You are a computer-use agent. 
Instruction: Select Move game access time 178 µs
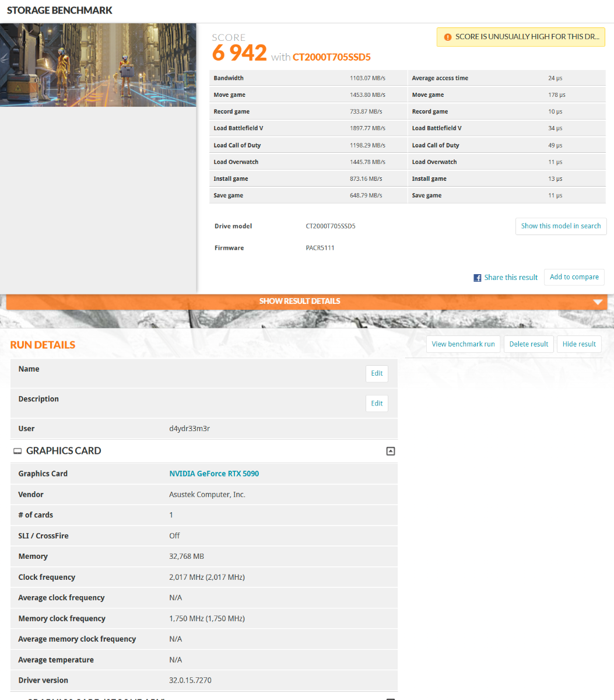557,95
